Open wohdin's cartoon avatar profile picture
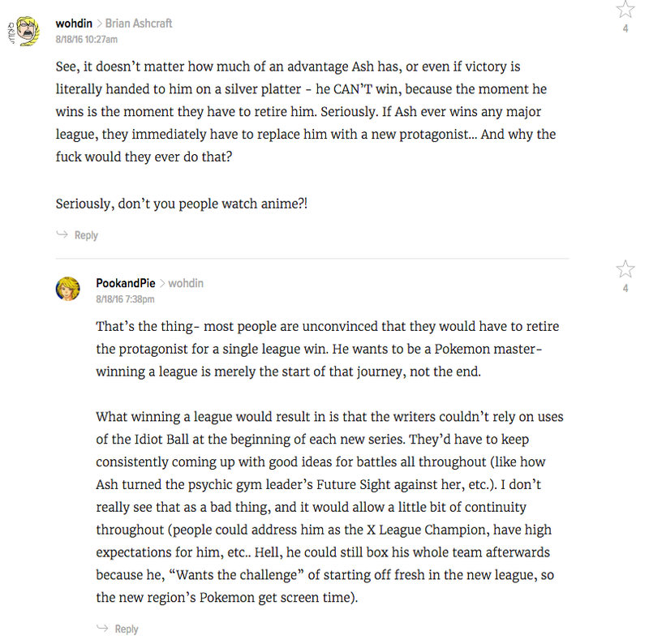 click(x=24, y=31)
